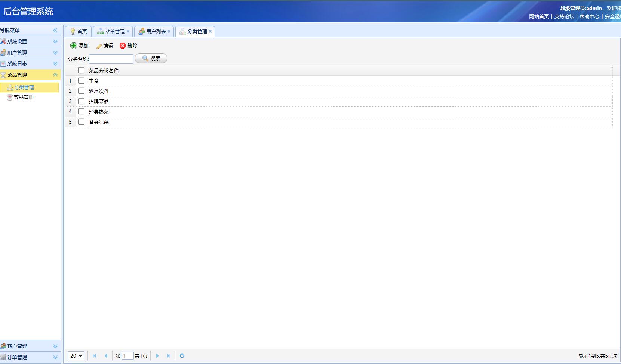Click the refresh icon in pagination bar

(x=182, y=356)
